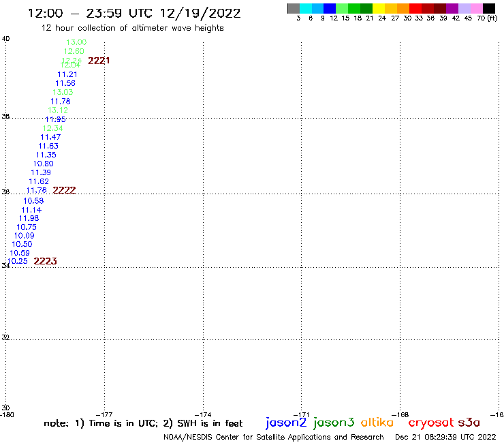Click the "12 hour collection of altimeter wave heights" subtitle
Viewport: 504px width, 443px height.
(132, 28)
